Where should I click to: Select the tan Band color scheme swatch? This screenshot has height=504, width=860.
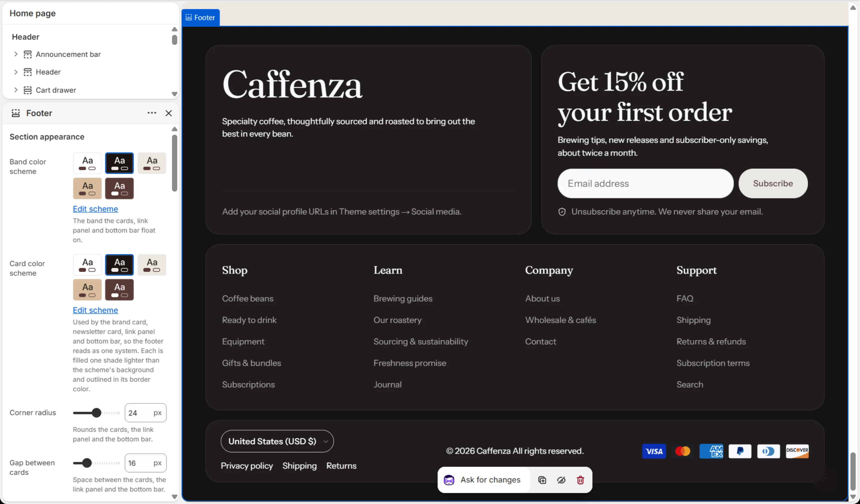click(87, 188)
